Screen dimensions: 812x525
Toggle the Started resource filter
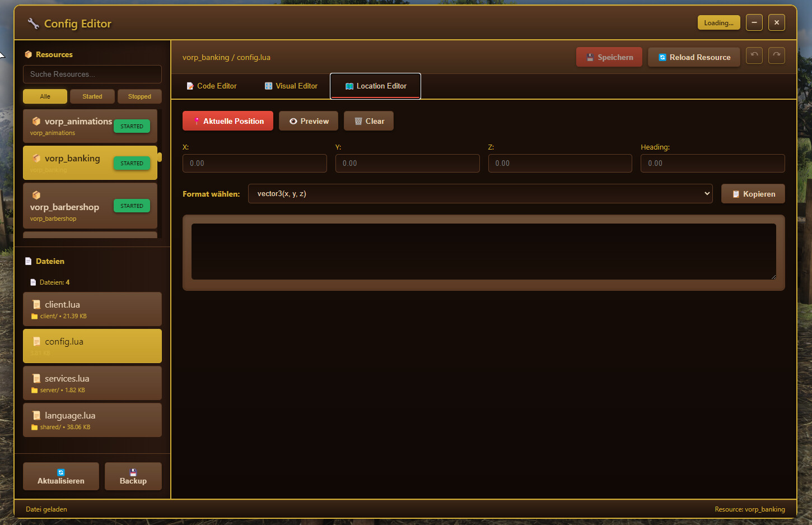tap(92, 96)
